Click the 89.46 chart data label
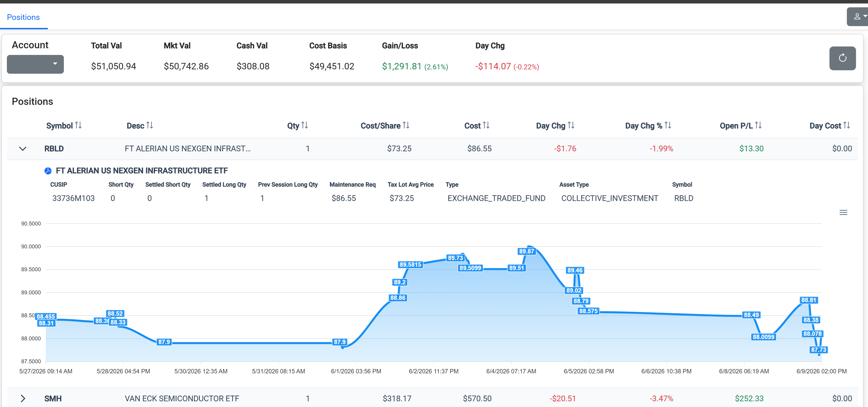The image size is (868, 407). pyautogui.click(x=575, y=270)
